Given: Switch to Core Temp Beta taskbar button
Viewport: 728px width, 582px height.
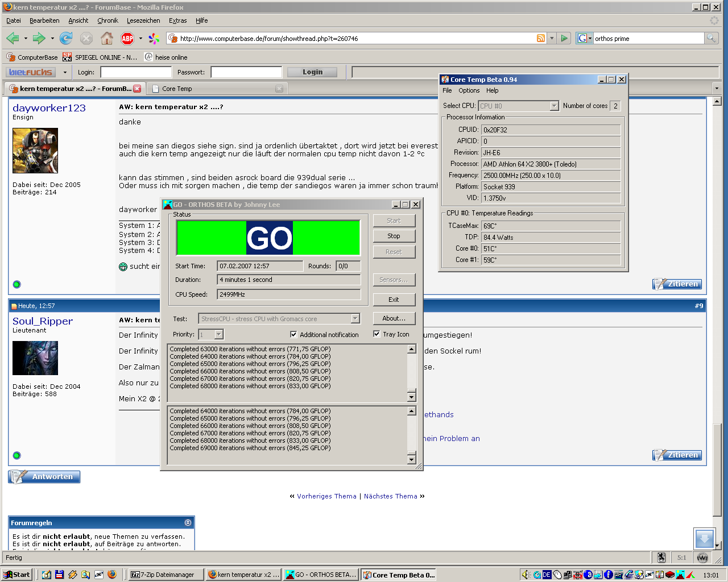Looking at the screenshot, I should tap(399, 575).
